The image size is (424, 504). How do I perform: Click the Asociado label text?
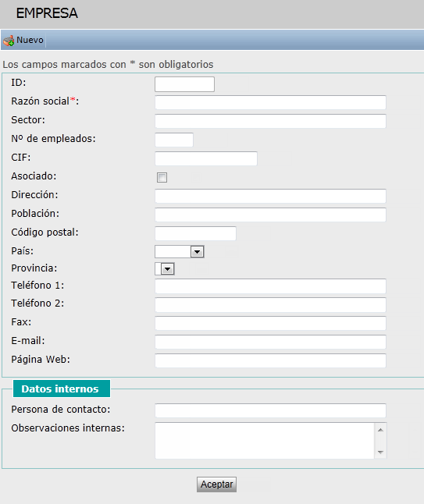[34, 176]
